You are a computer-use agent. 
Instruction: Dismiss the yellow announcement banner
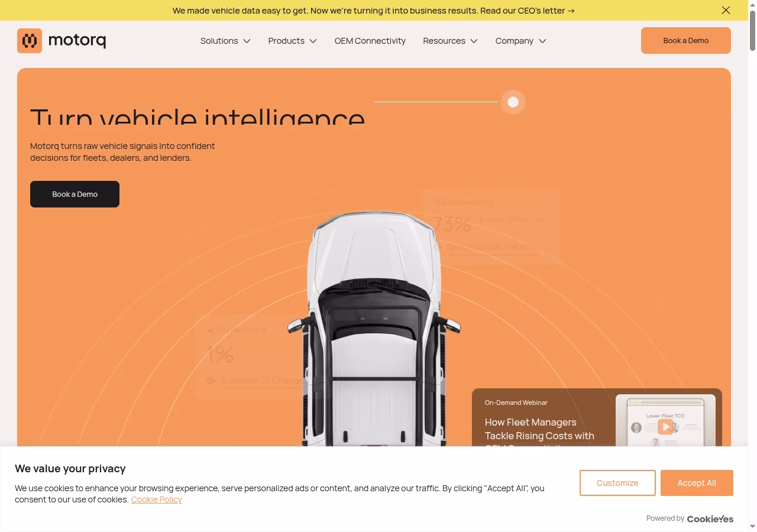[x=726, y=10]
